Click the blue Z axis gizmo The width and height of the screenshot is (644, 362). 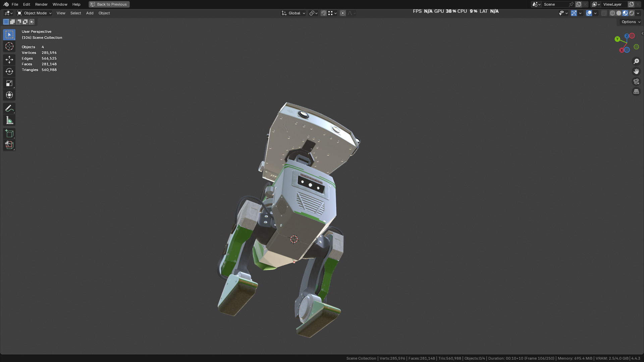pos(627,36)
